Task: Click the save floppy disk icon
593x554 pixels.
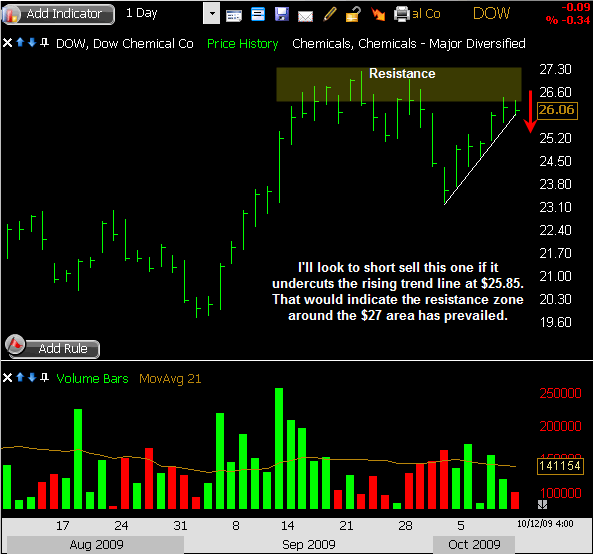Action: click(282, 14)
